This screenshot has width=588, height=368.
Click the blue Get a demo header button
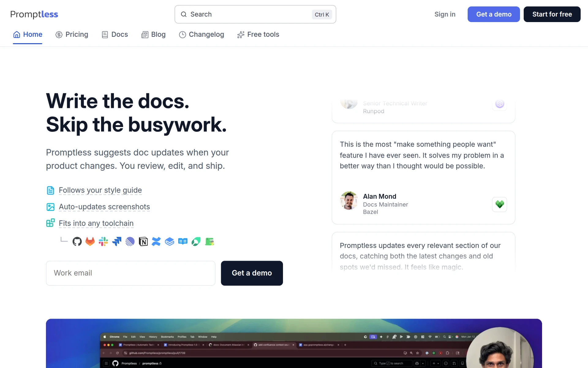tap(494, 14)
